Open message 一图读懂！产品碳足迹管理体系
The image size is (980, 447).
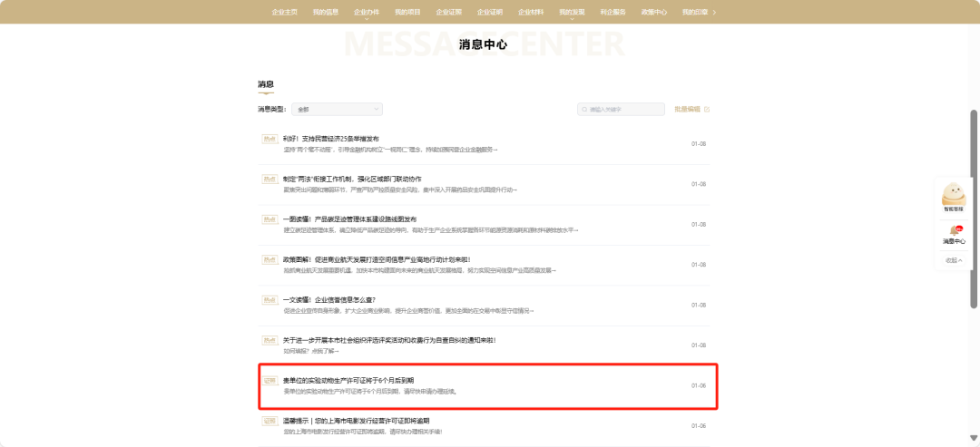click(x=349, y=219)
